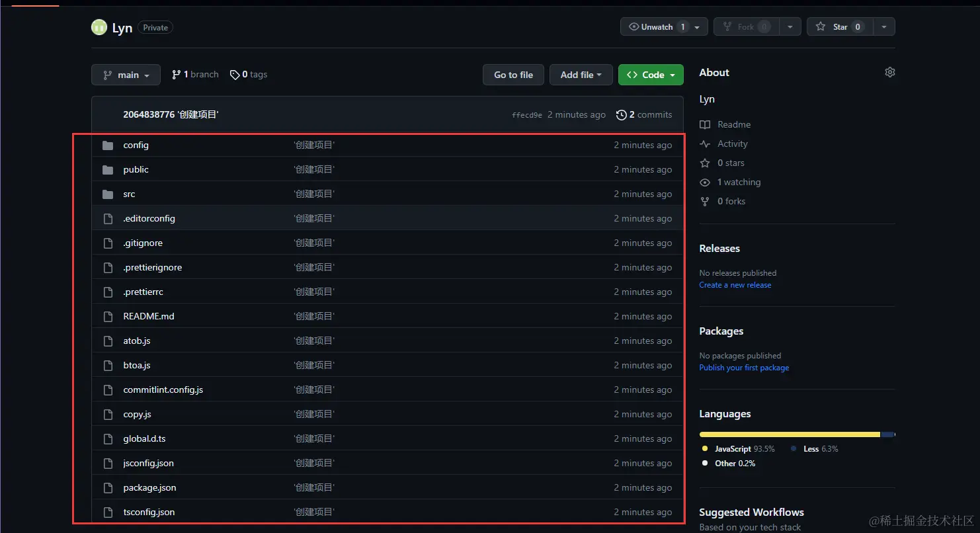Screen dimensions: 980x533
Task: Open the Lyn repository avatar
Action: (x=99, y=27)
